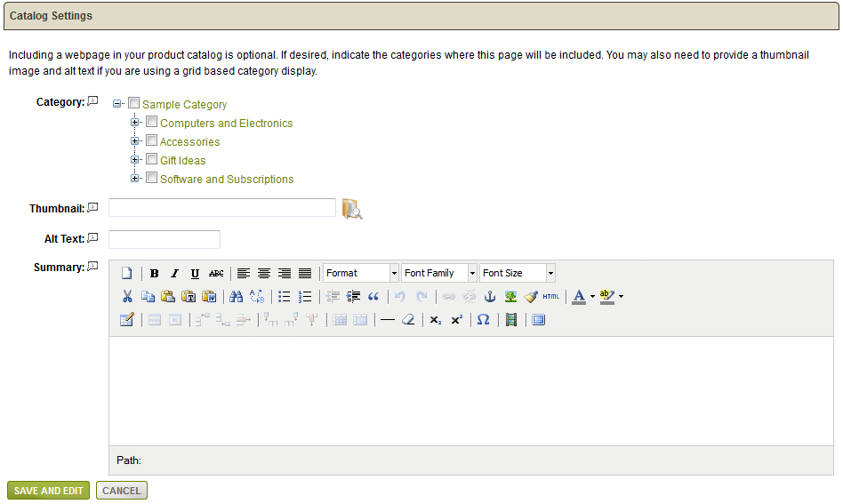843x504 pixels.
Task: Toggle fullscreen editor mode
Action: (x=538, y=320)
